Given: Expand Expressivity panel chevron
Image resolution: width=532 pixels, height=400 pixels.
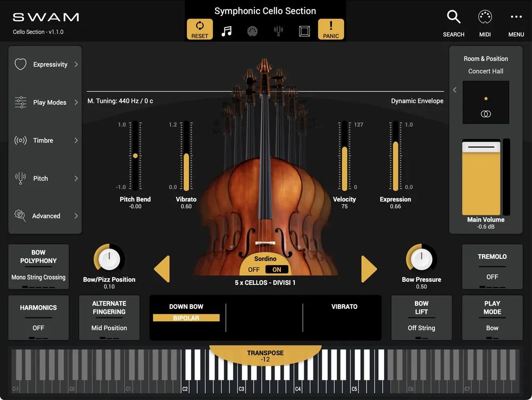Looking at the screenshot, I should coord(76,64).
